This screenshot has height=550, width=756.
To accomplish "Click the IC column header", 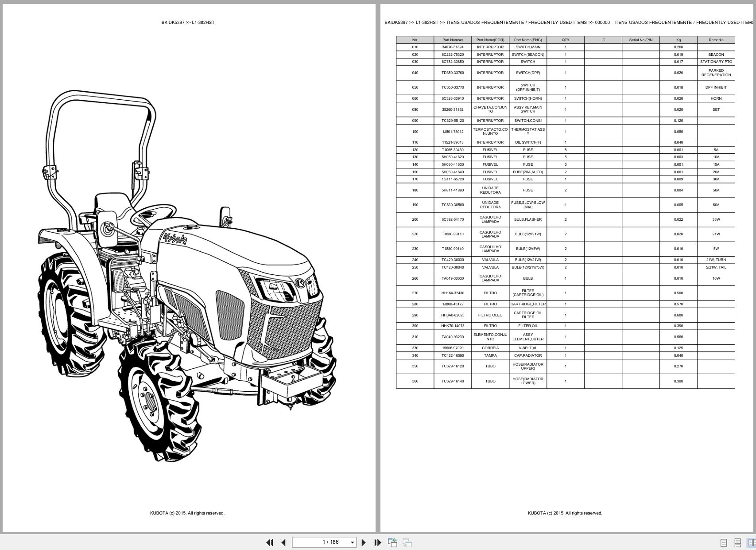I will 603,40.
